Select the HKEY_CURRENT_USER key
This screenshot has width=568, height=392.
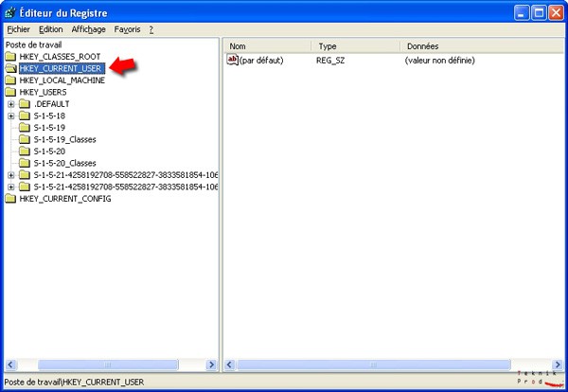60,68
